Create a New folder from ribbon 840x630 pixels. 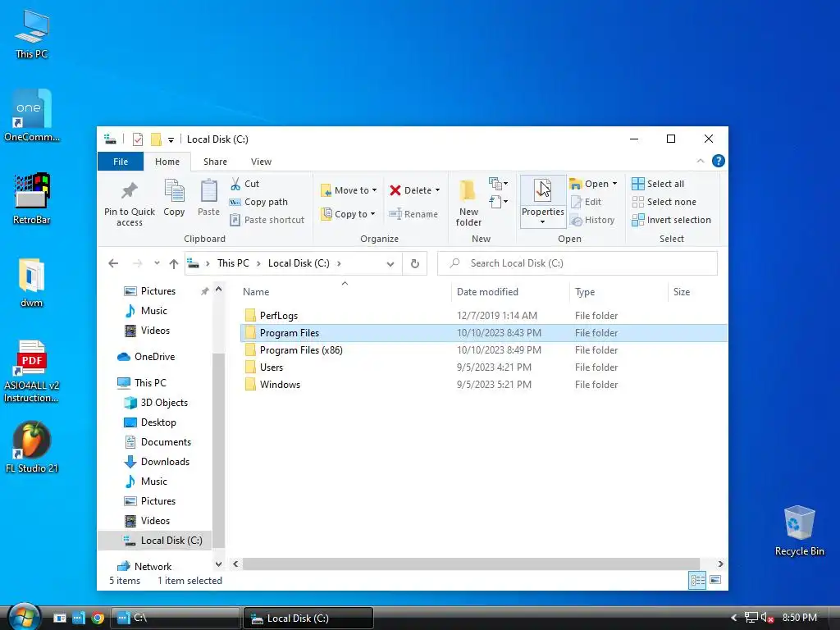468,203
